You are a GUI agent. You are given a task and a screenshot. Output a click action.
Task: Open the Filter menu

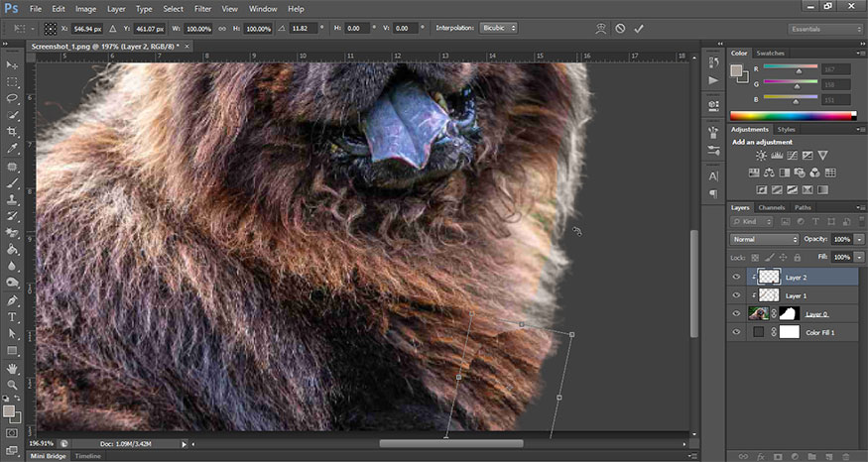(x=202, y=9)
